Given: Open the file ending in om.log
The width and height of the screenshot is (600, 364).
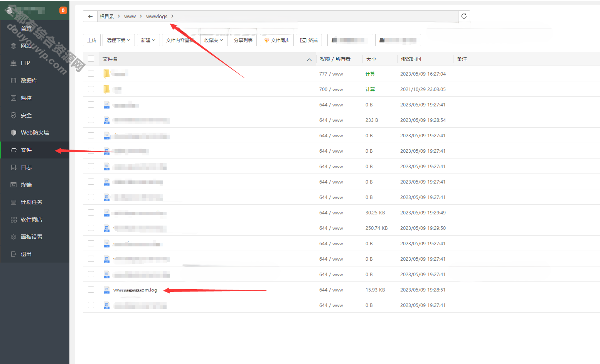Looking at the screenshot, I should (x=135, y=290).
